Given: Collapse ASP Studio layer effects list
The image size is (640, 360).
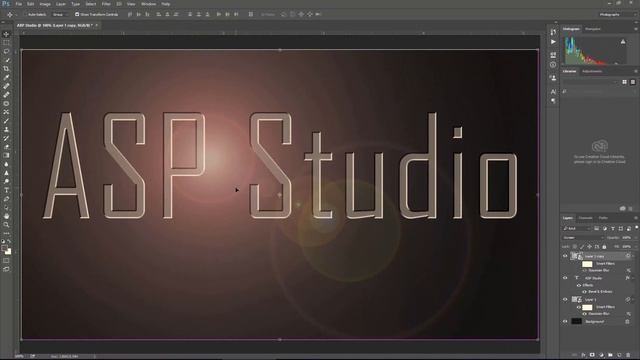Looking at the screenshot, I should pyautogui.click(x=633, y=278).
